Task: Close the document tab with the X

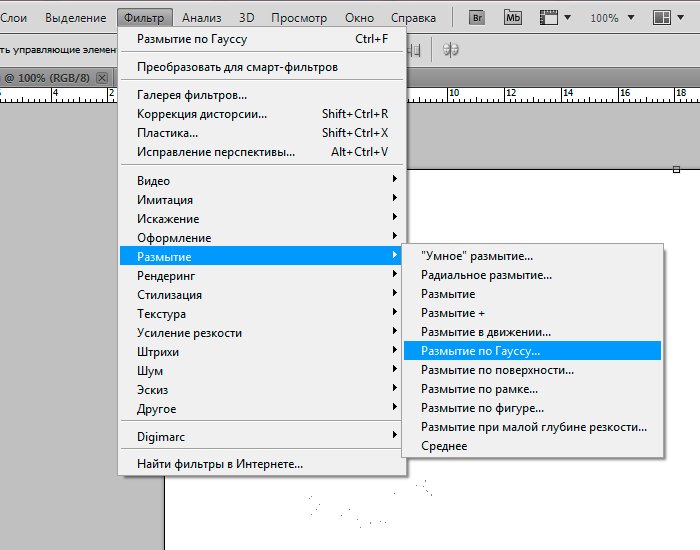Action: [101, 78]
